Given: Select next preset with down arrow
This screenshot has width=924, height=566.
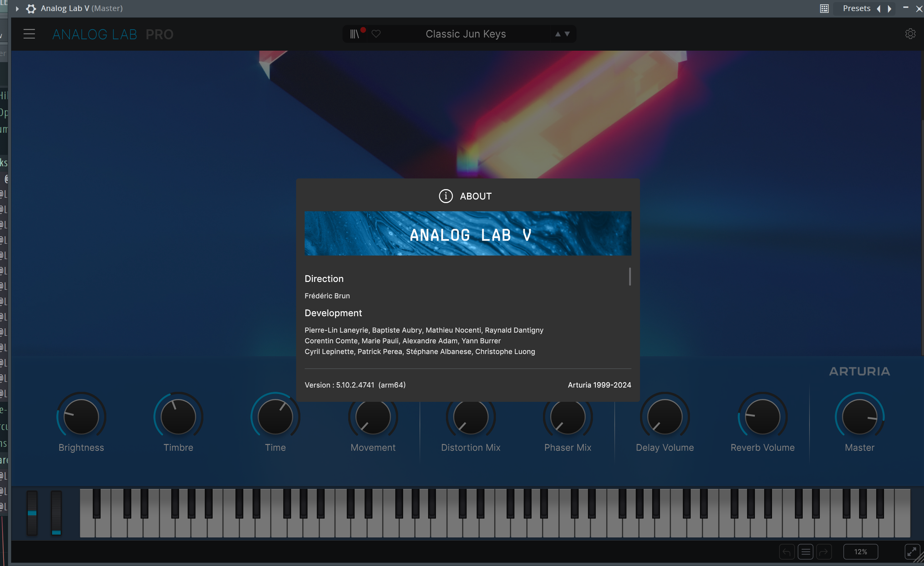Looking at the screenshot, I should 567,34.
